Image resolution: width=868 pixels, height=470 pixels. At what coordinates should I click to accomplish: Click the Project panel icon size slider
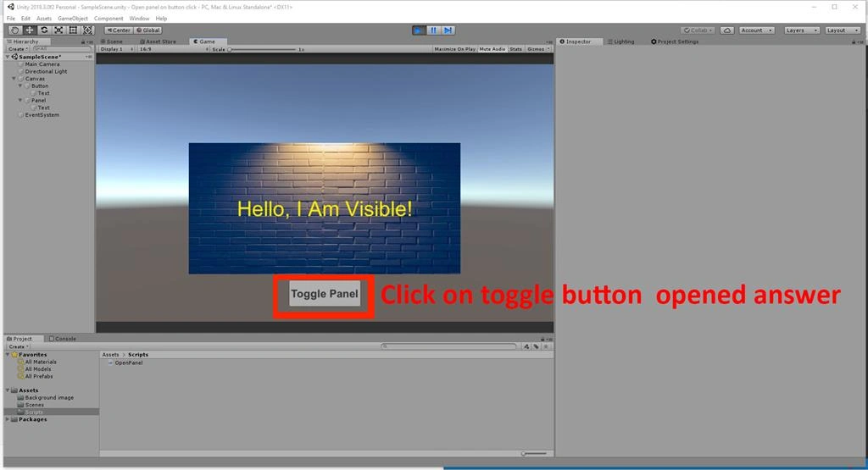coord(534,453)
